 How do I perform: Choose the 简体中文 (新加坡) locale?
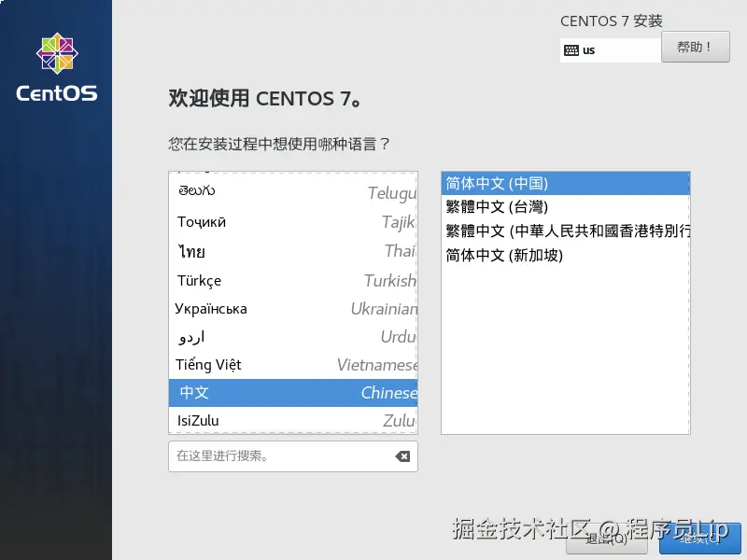click(x=560, y=254)
